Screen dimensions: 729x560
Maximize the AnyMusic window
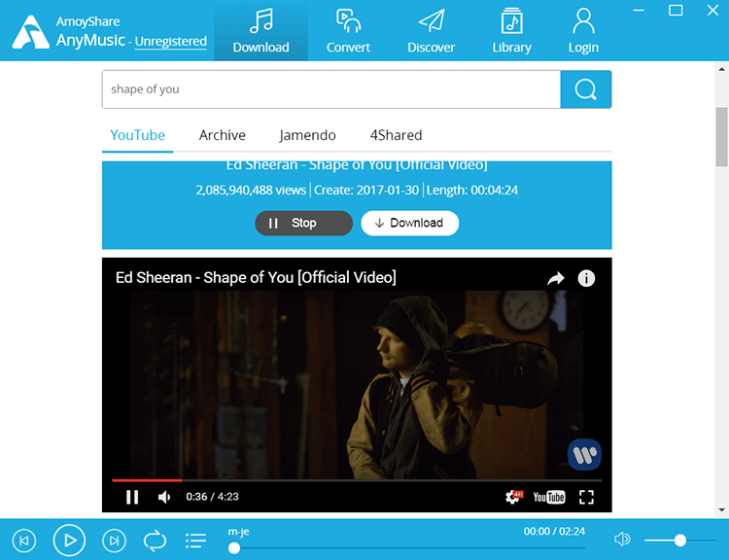point(676,11)
